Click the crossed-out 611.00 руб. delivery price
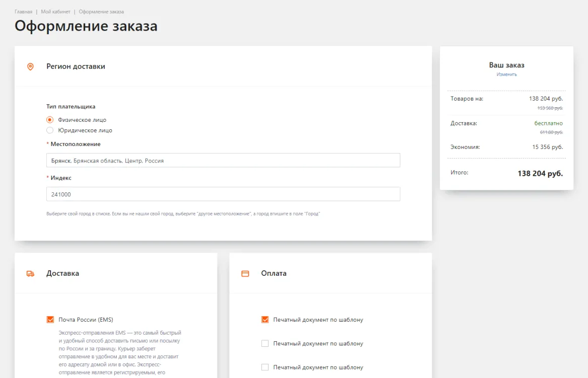 552,132
